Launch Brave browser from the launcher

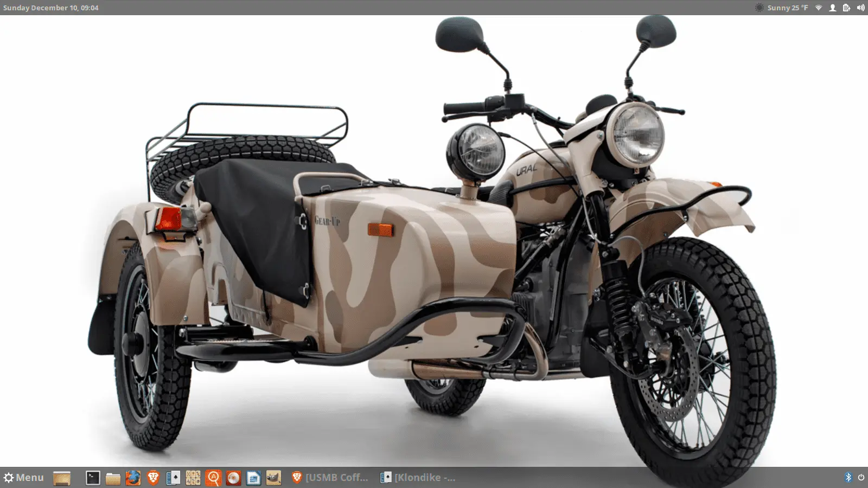(x=154, y=478)
